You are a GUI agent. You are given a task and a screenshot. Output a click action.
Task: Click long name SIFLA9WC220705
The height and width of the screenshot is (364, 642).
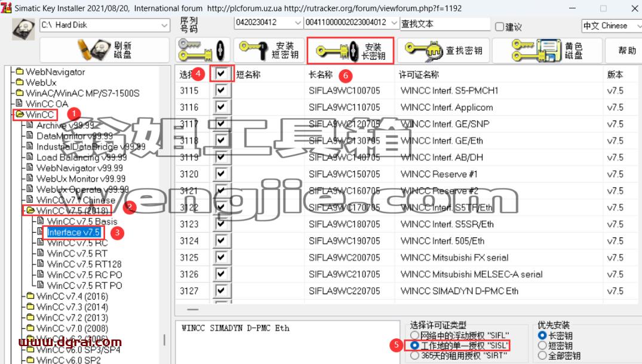point(345,291)
